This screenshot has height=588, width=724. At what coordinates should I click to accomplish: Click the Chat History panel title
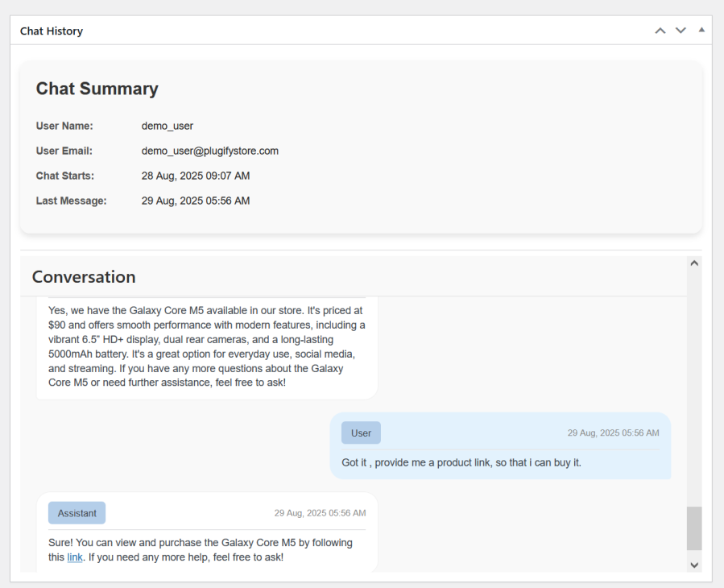click(x=52, y=31)
